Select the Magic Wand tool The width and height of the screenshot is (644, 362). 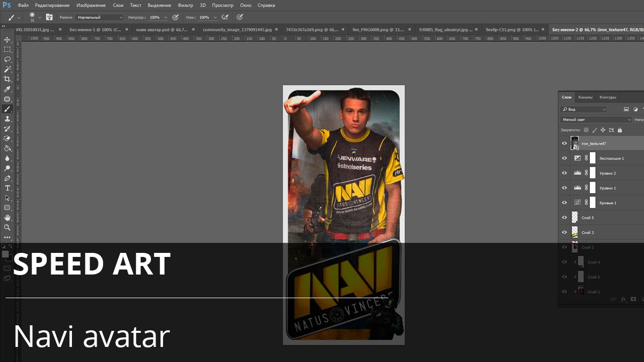point(7,69)
